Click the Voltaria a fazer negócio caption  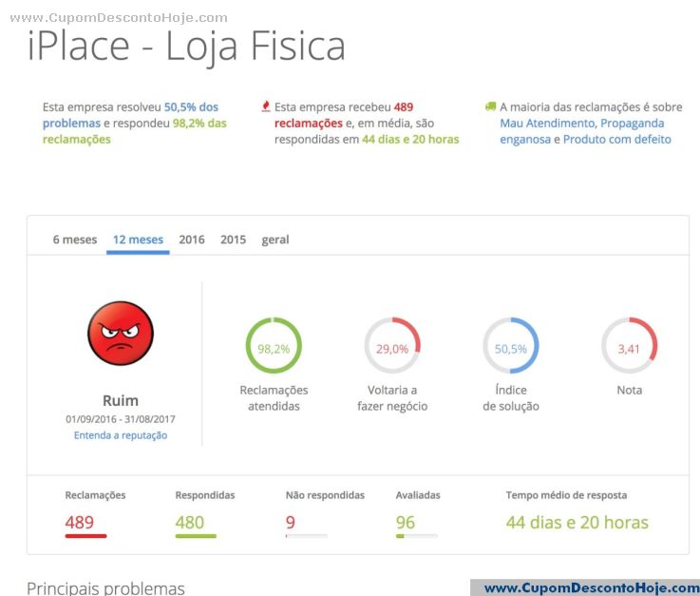[392, 398]
